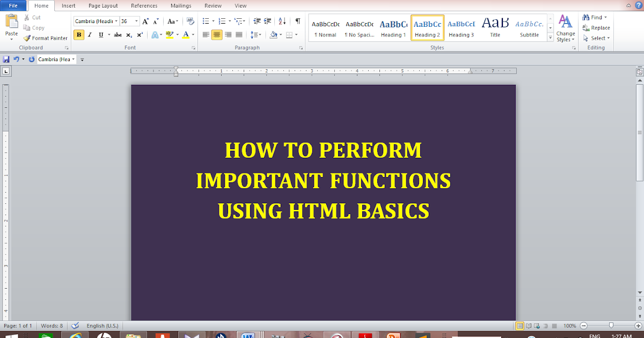Switch to Full Screen Reading view
Screen dimensions: 644x338
(x=528, y=325)
